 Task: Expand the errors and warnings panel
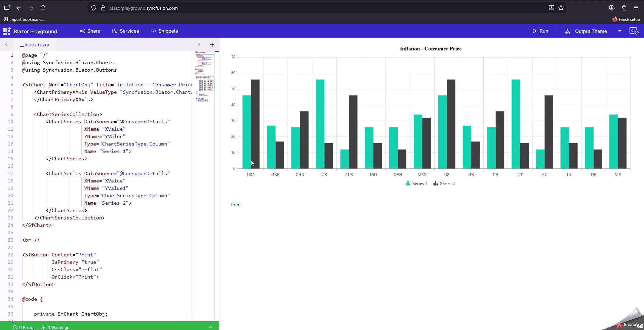[x=210, y=327]
